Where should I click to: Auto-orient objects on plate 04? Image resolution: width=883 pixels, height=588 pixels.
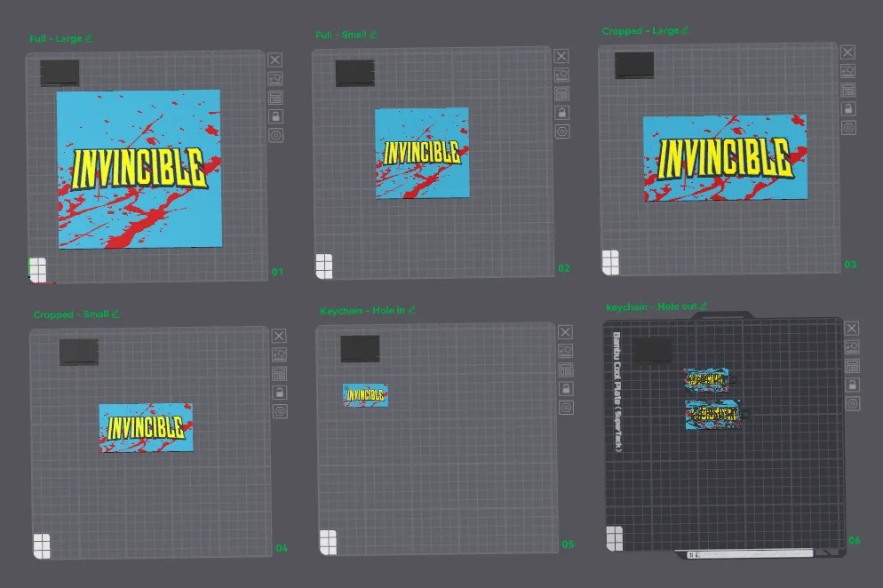coord(279,354)
